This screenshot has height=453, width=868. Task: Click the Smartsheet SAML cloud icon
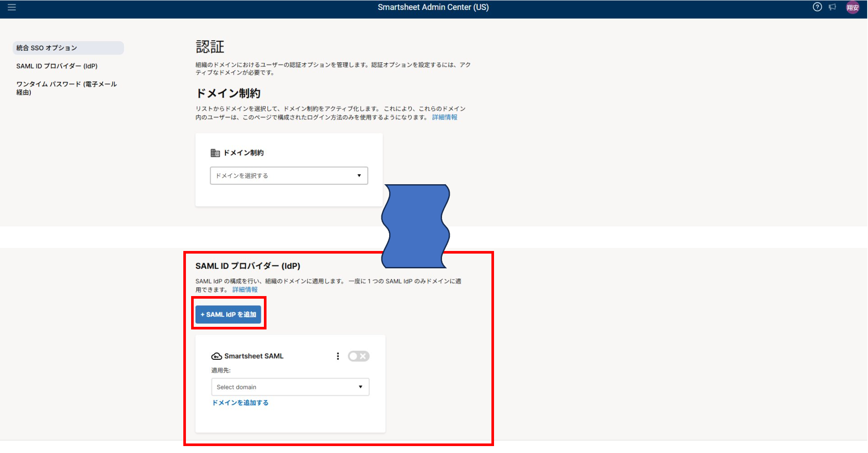[216, 356]
